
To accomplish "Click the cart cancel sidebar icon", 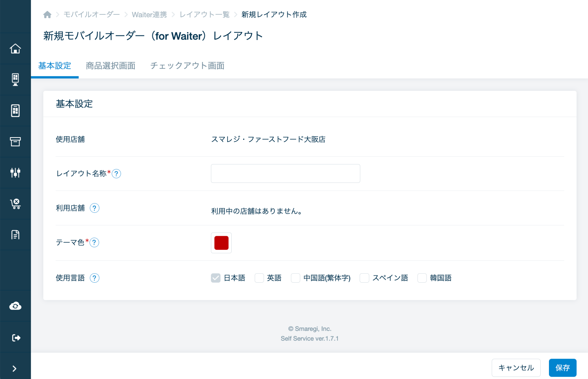I will coord(15,204).
